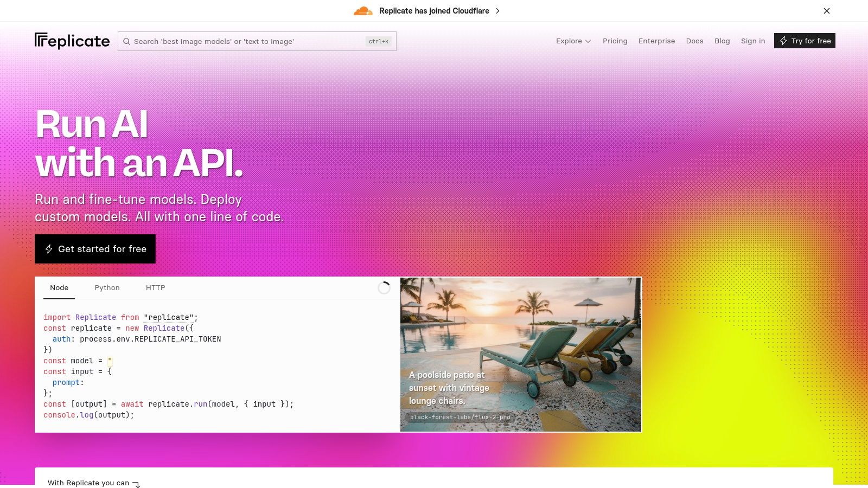The height and width of the screenshot is (488, 868).
Task: Click the loading spinner above the code panel
Action: tap(384, 288)
